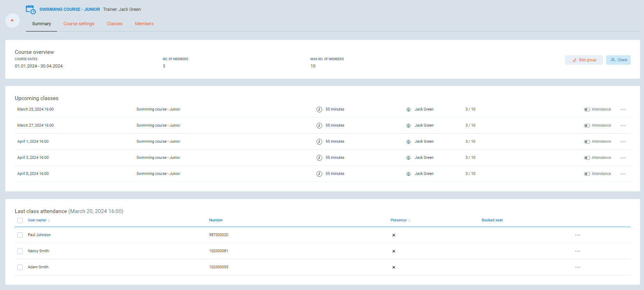Open row options for Adam Smith
The image size is (644, 290).
pos(577,267)
